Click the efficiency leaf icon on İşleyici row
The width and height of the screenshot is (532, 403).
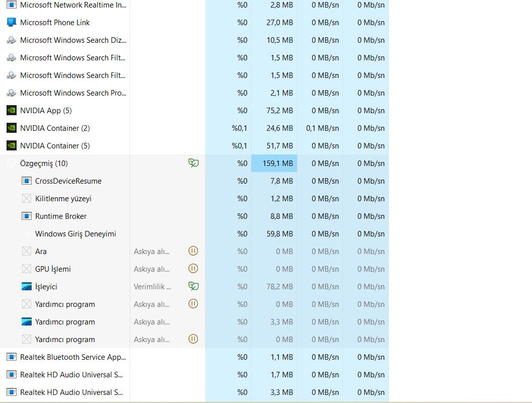[194, 286]
